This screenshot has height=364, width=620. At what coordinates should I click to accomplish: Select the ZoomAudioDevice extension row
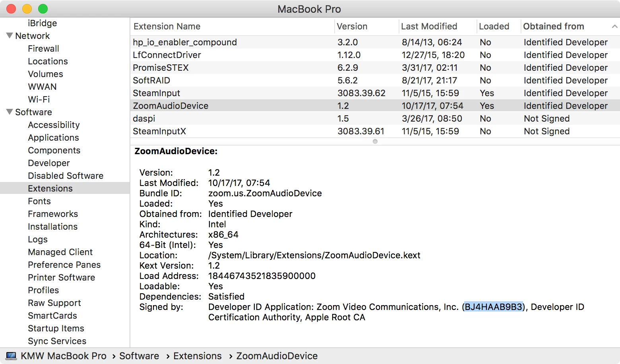375,106
